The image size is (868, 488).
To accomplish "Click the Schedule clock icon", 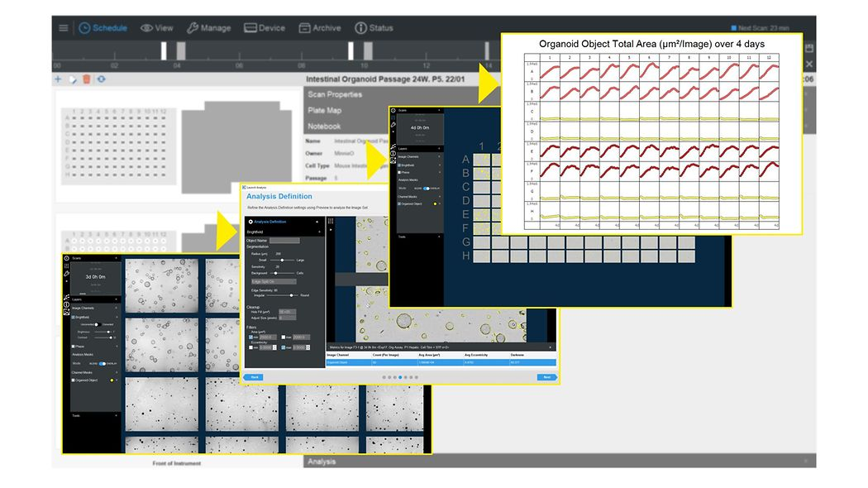I will point(84,28).
